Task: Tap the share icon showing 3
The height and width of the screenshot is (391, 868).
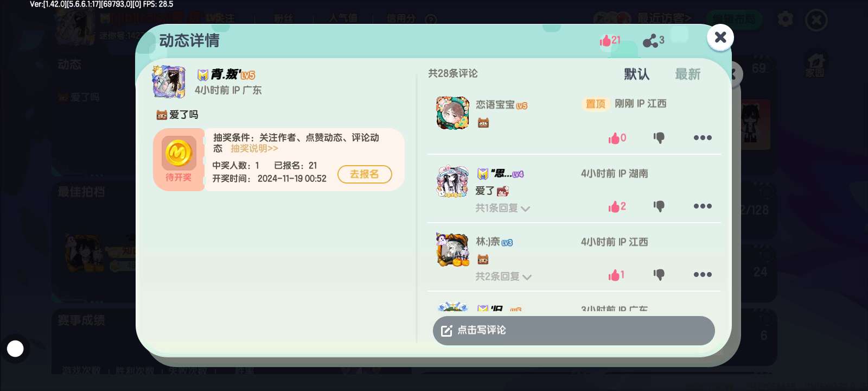Action: point(653,40)
